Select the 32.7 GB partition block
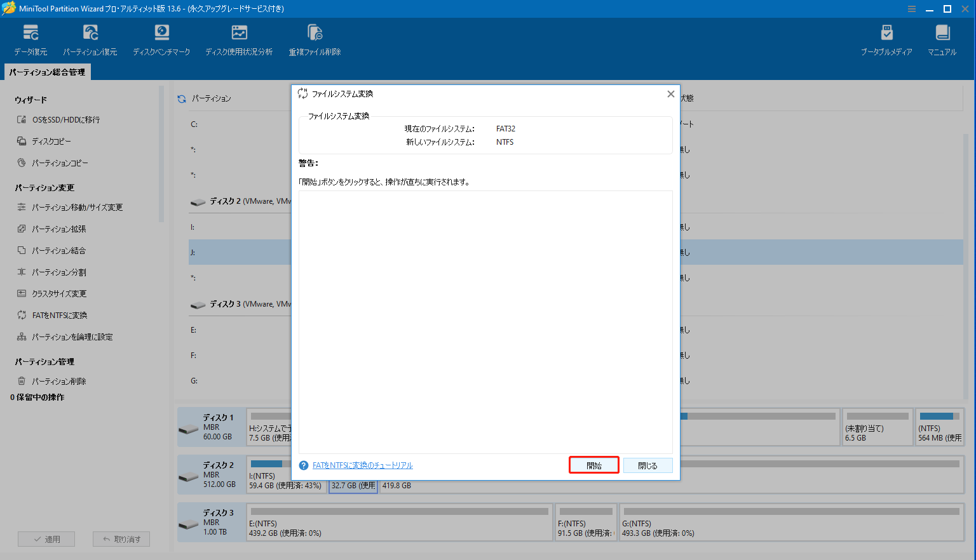 (353, 486)
